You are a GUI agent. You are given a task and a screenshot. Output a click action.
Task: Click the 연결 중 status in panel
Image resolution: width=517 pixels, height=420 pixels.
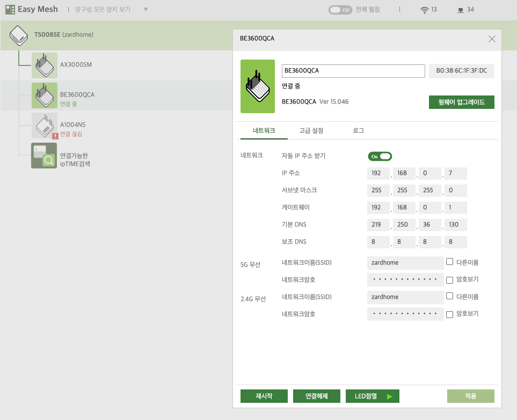(x=291, y=86)
